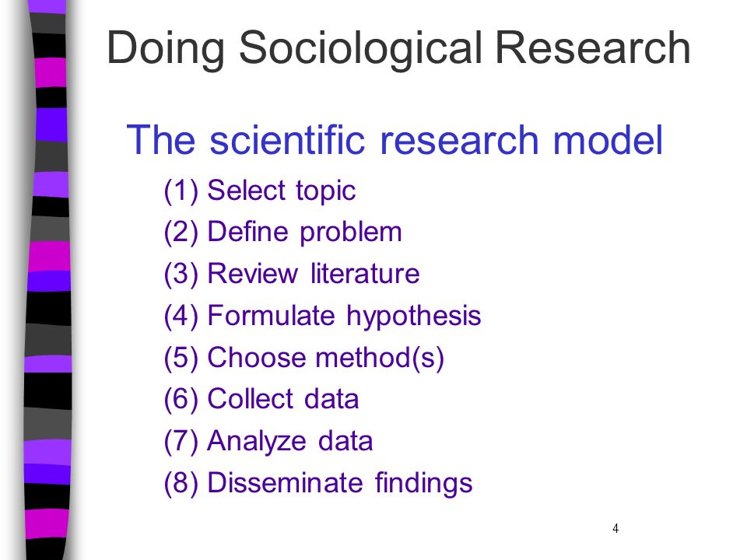This screenshot has width=747, height=560.
Task: Click the (8) numbering marker
Action: (x=181, y=483)
